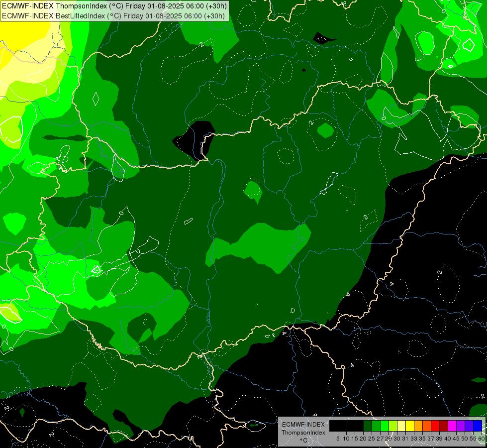Image resolution: width=487 pixels, height=448 pixels.
Task: Click the legend tick value 5
Action: (338, 439)
